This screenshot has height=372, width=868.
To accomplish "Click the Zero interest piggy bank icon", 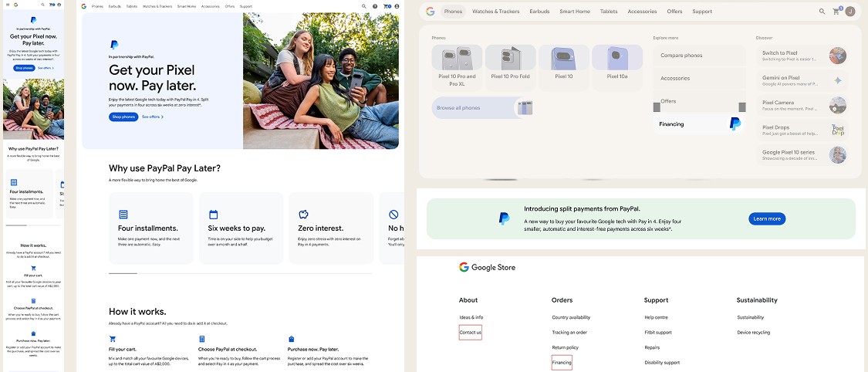I will (302, 215).
